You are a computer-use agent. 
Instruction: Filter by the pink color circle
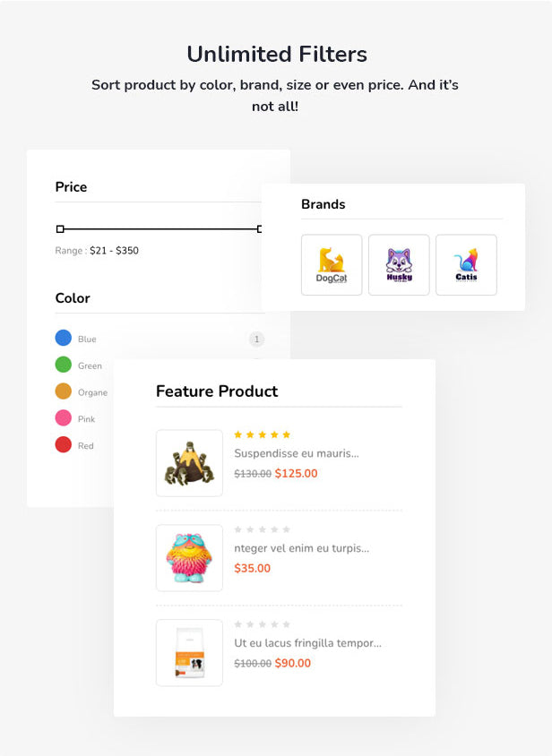pos(64,417)
